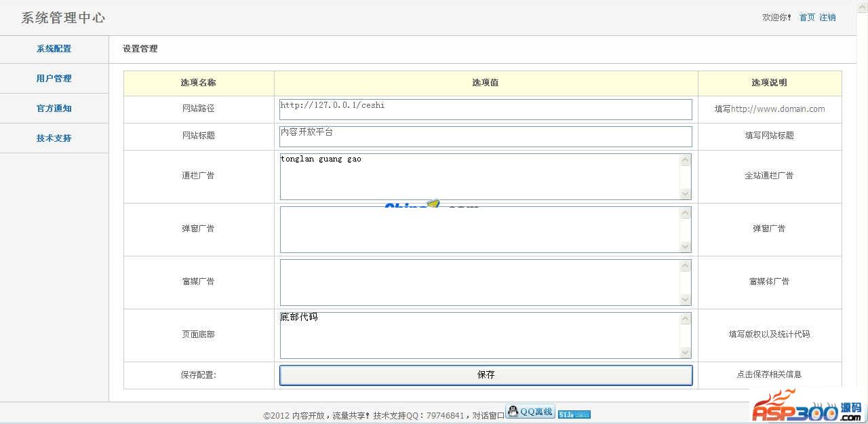Click inside the 富媒广告 textarea

click(479, 282)
